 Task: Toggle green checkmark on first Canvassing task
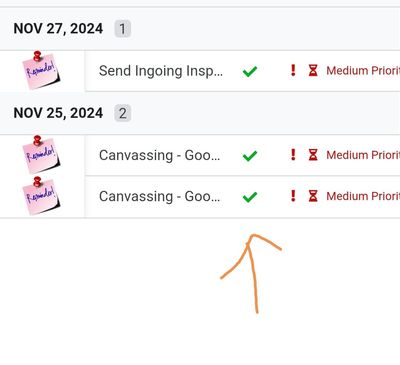pos(250,156)
